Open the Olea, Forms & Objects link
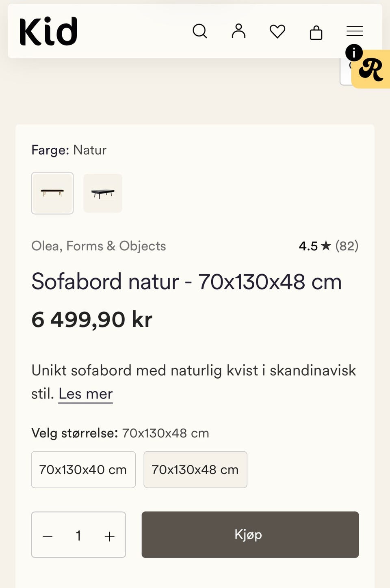 coord(99,246)
